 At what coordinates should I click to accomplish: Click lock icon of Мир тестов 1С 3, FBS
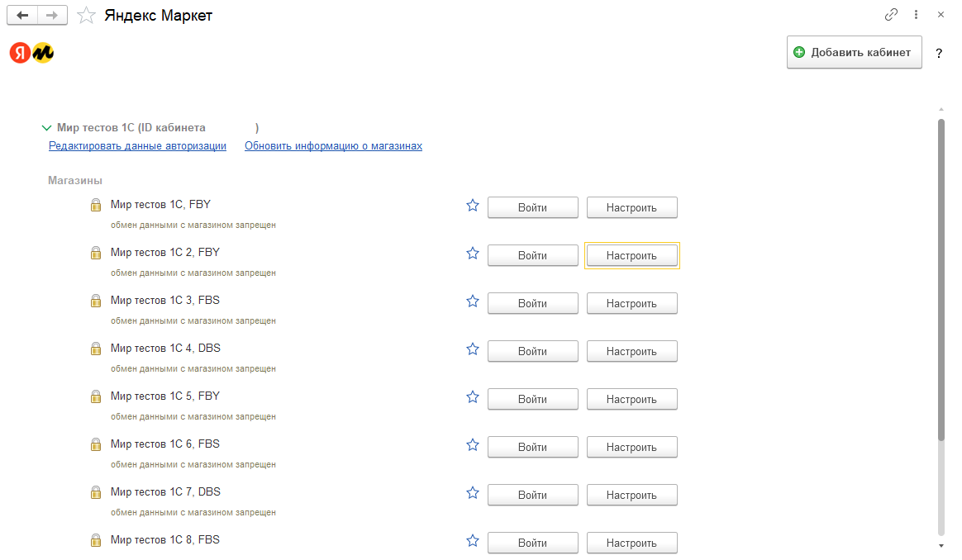pyautogui.click(x=96, y=301)
